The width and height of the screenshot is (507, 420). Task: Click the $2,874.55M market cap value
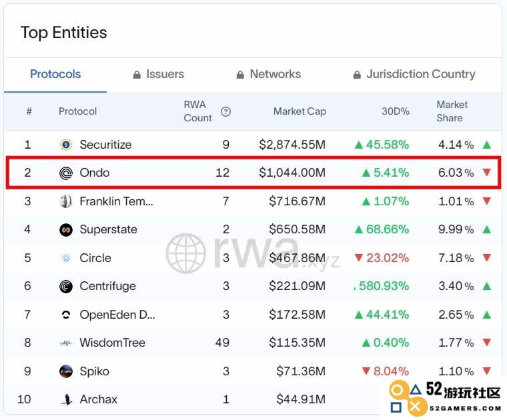click(x=292, y=145)
